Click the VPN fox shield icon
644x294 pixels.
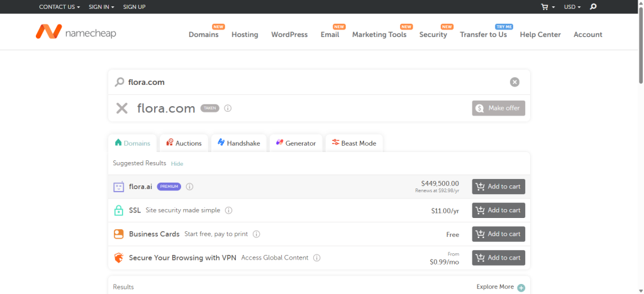119,258
